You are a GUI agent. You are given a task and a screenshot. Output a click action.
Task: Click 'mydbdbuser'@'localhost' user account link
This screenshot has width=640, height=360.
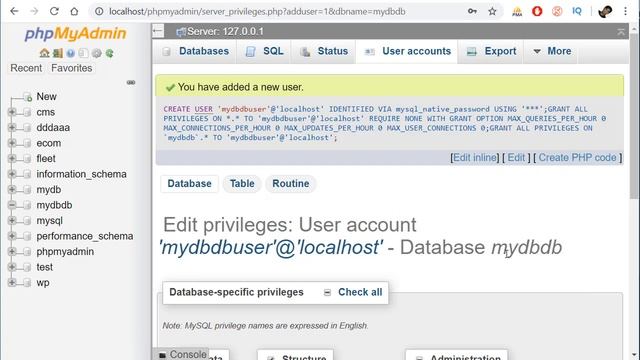271,247
